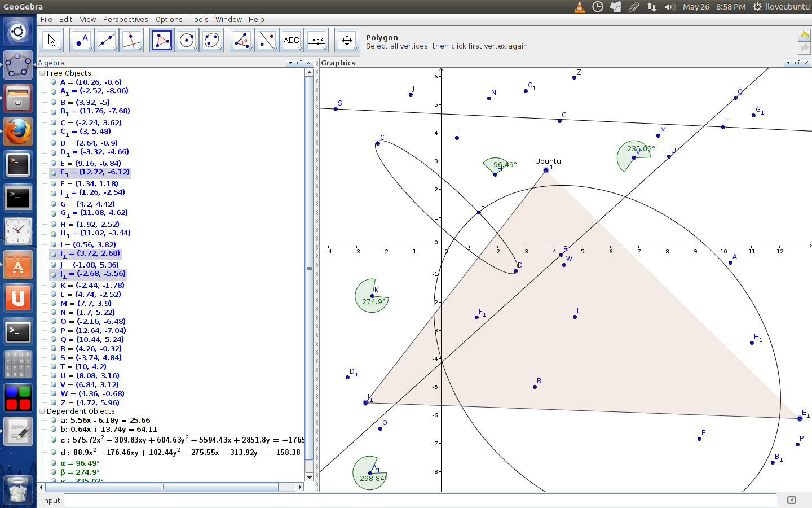Open the Polygon tool's dropdown arrow

(x=170, y=49)
